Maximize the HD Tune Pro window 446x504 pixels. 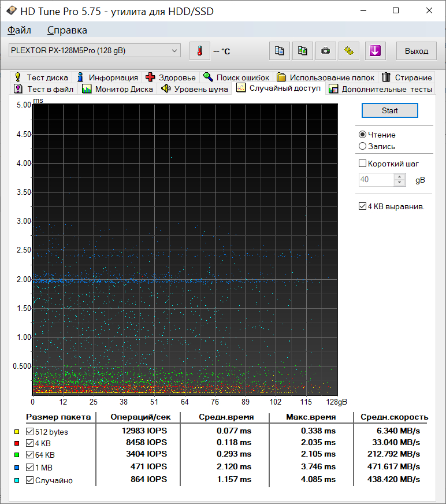(x=396, y=10)
